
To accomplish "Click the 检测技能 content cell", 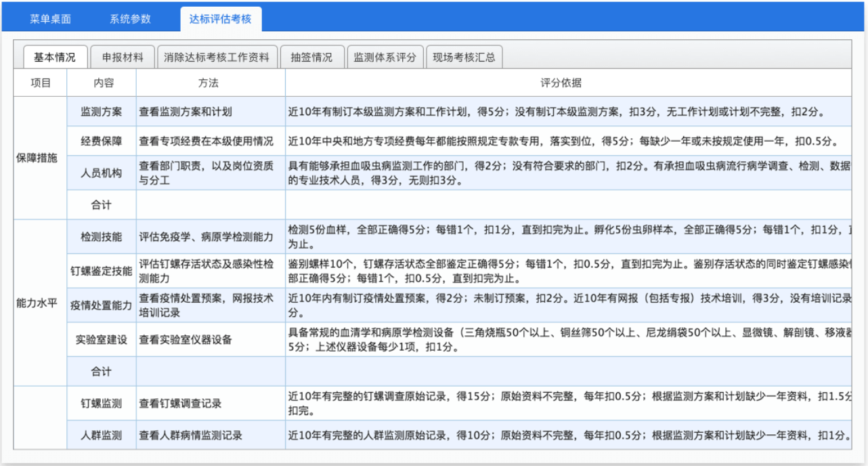I will pyautogui.click(x=102, y=236).
